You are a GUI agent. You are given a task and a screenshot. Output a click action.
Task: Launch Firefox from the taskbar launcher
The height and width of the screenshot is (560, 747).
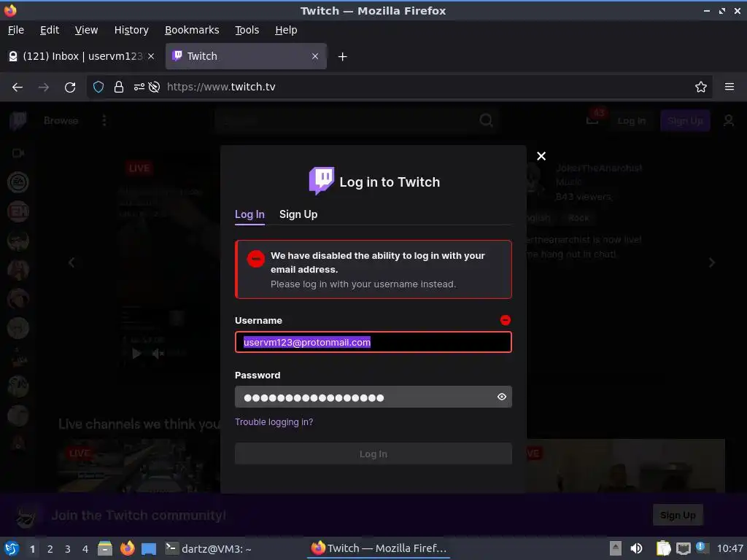point(127,548)
